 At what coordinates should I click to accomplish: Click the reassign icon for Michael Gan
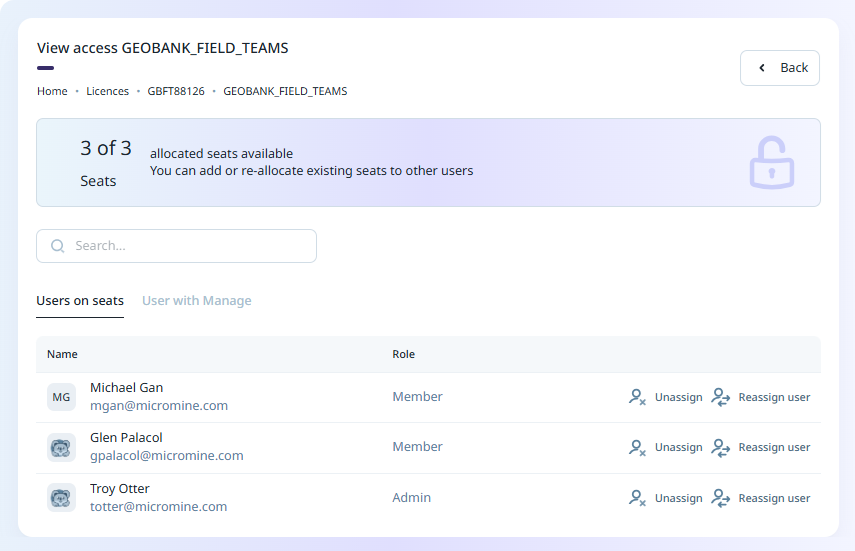pos(721,397)
